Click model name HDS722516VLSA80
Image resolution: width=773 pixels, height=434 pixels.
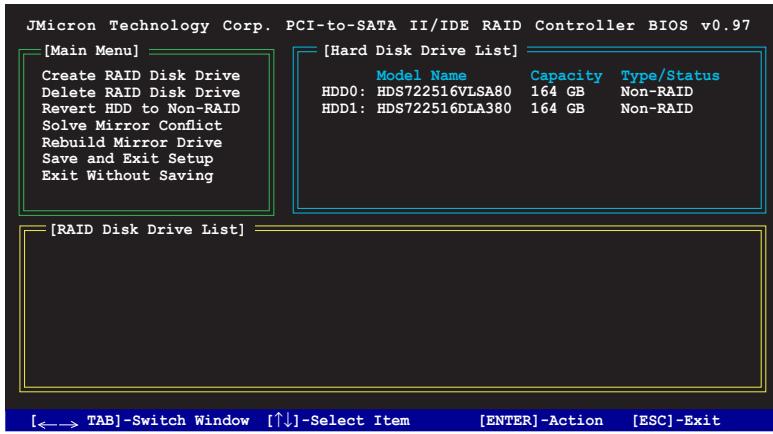tap(444, 92)
